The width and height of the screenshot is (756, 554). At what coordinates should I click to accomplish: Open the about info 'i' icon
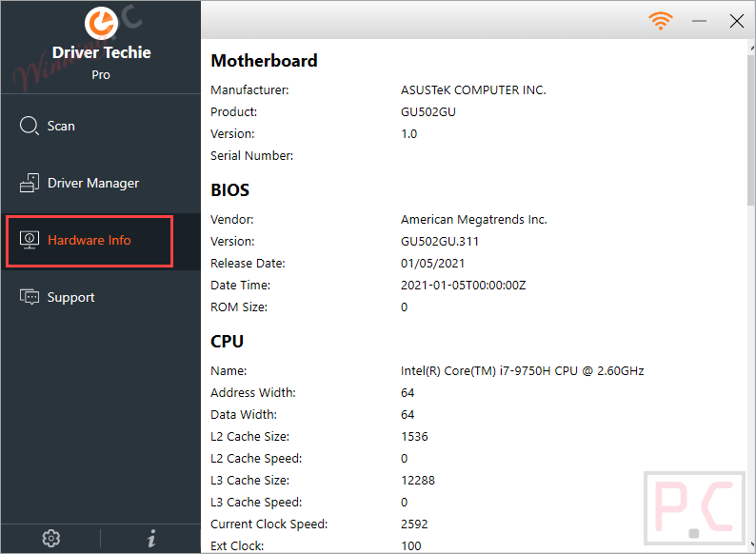pyautogui.click(x=151, y=538)
